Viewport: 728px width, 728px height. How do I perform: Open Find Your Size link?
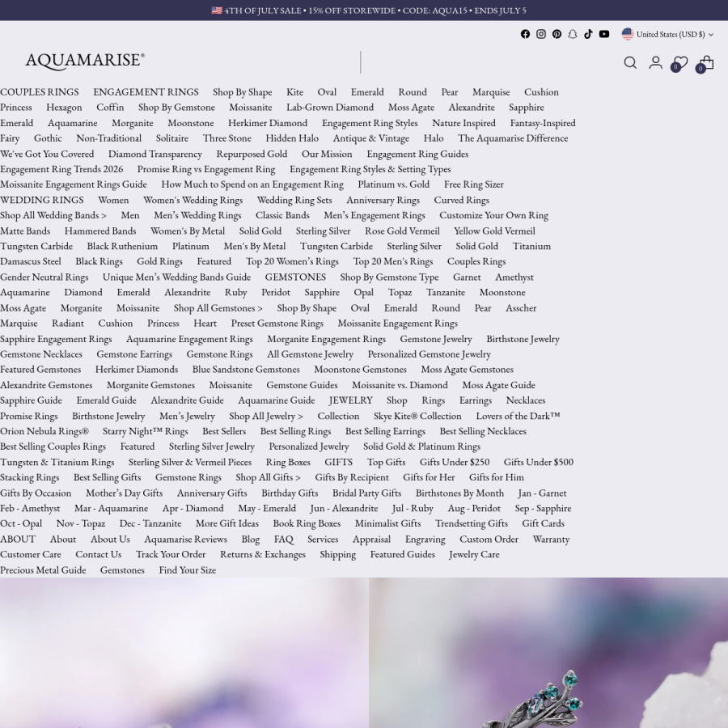[x=188, y=570]
